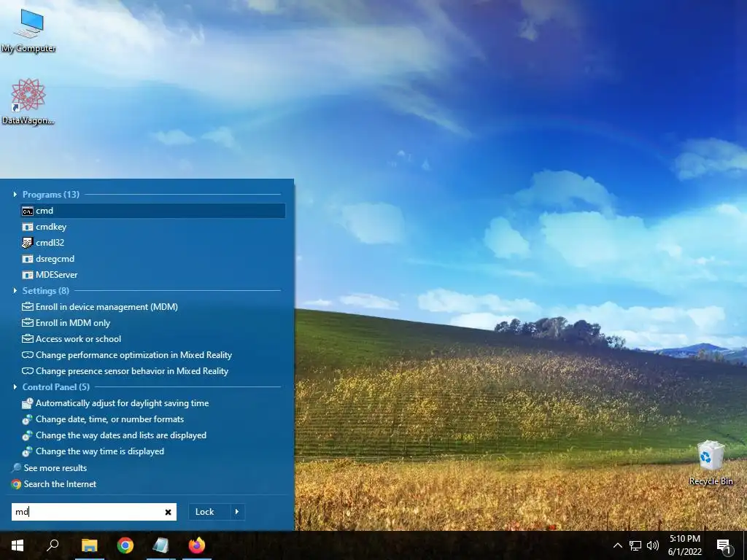Open the arrow menu next to Lock
Screen dimensions: 747x560
coord(237,512)
